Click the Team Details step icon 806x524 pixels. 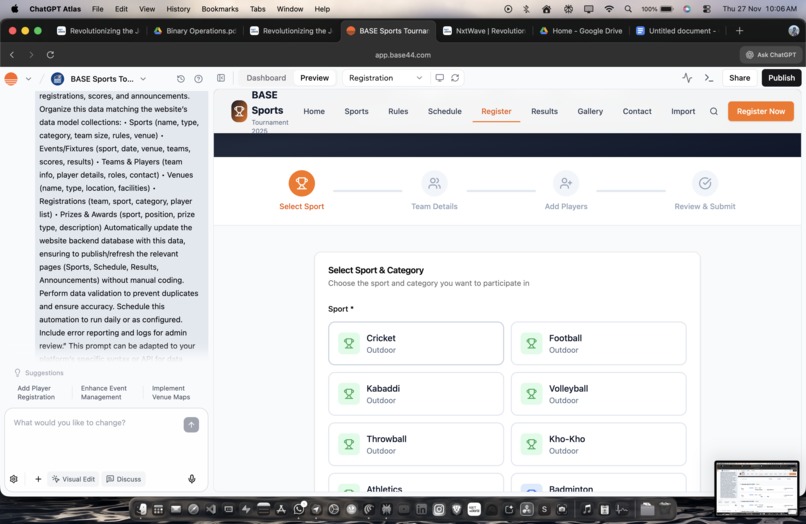point(434,183)
